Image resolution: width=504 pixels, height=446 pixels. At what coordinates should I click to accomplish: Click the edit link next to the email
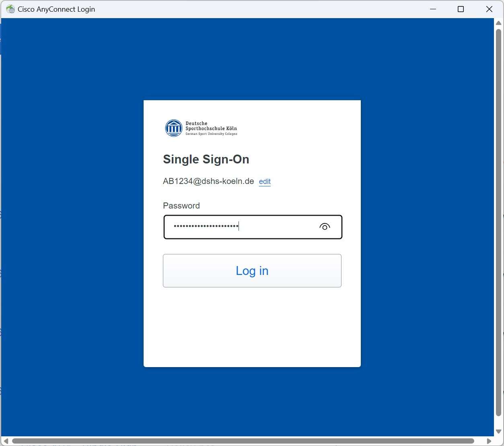pos(265,182)
